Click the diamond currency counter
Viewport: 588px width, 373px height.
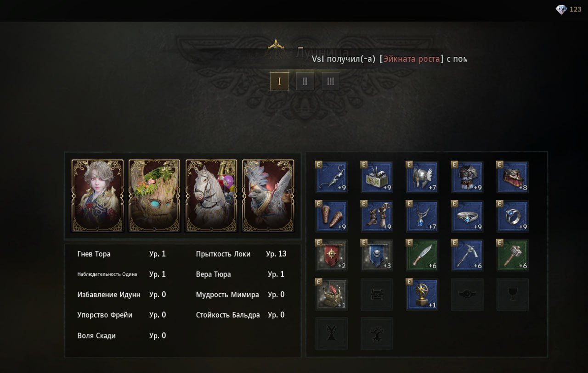click(x=569, y=9)
